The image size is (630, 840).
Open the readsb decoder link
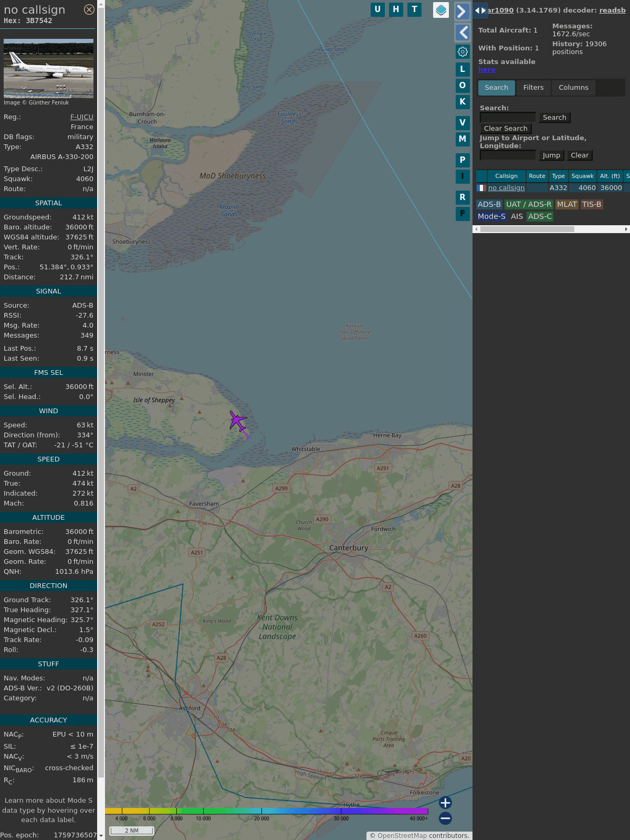click(x=612, y=10)
